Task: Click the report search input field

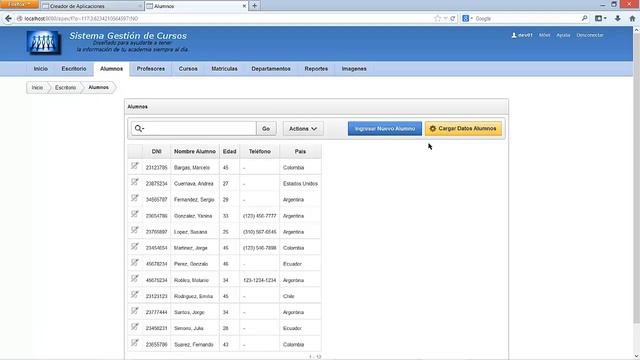Action: (200, 129)
